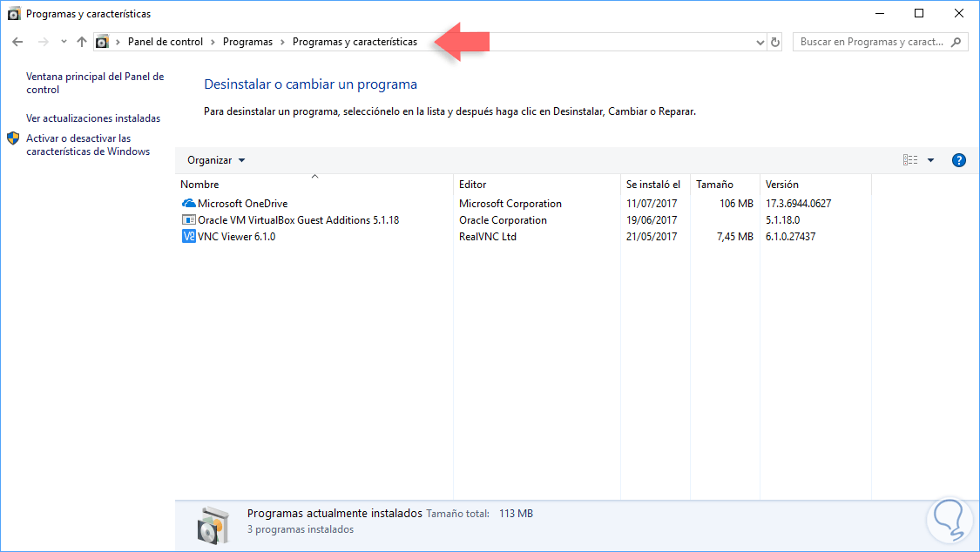Select VNC Viewer 6.1.0 entry
The height and width of the screenshot is (552, 980).
coord(236,237)
